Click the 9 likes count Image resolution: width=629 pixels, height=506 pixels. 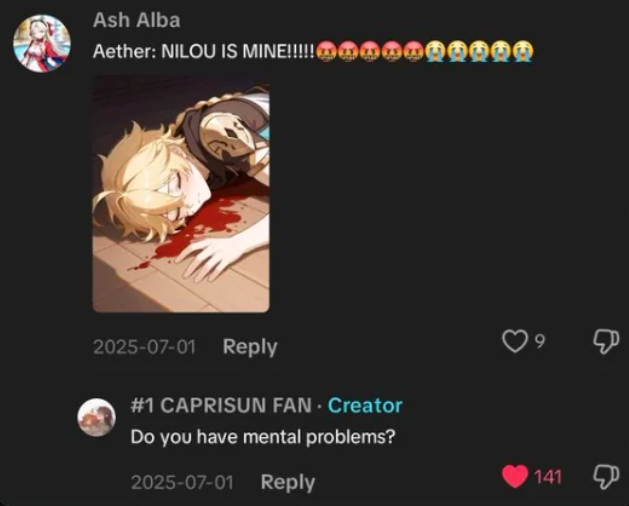pyautogui.click(x=540, y=341)
